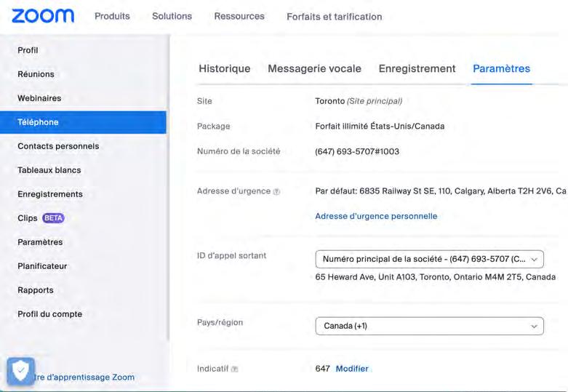Open Clips in the sidebar
Image resolution: width=568 pixels, height=392 pixels.
tap(28, 218)
